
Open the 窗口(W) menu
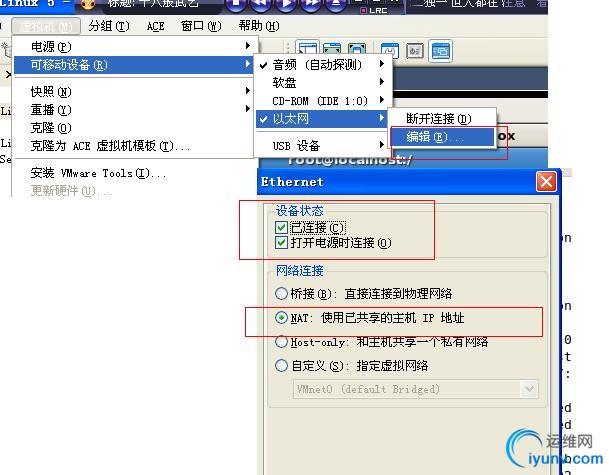click(x=201, y=26)
